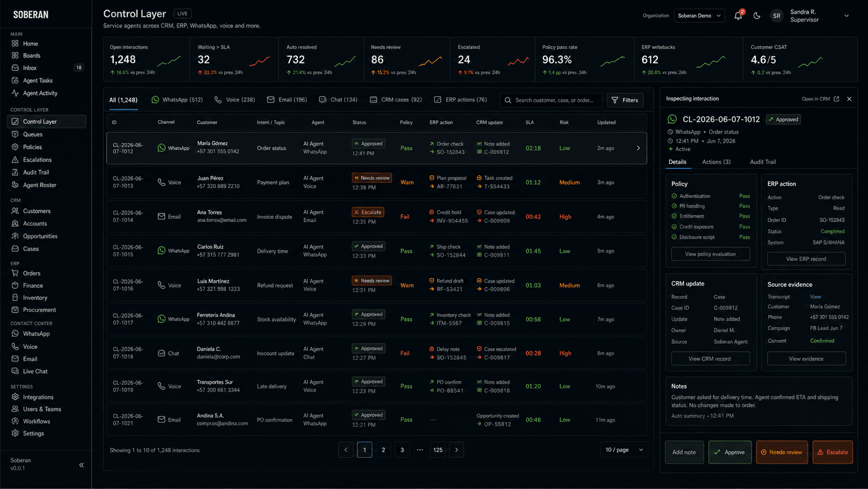Filter by Email (196) tab

pyautogui.click(x=287, y=100)
